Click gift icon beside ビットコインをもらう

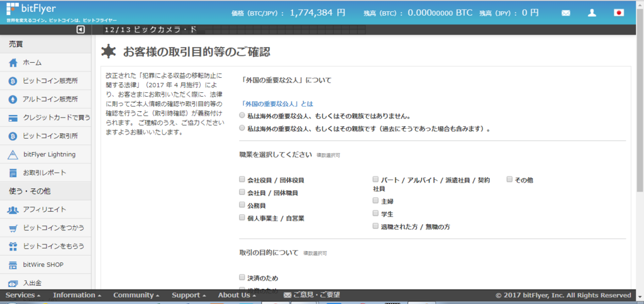13,246
